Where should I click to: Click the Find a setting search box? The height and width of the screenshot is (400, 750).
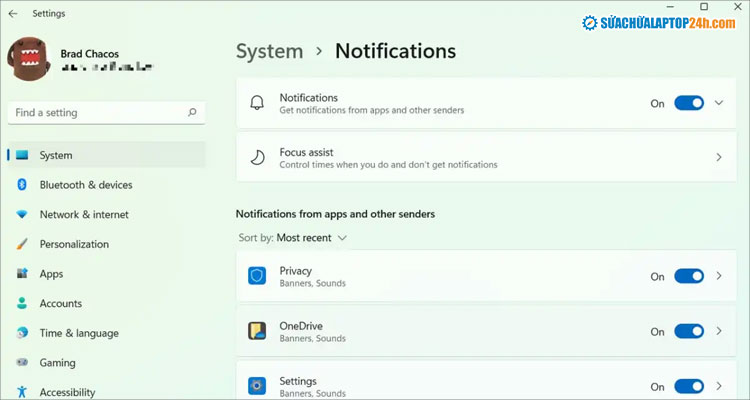click(x=100, y=113)
